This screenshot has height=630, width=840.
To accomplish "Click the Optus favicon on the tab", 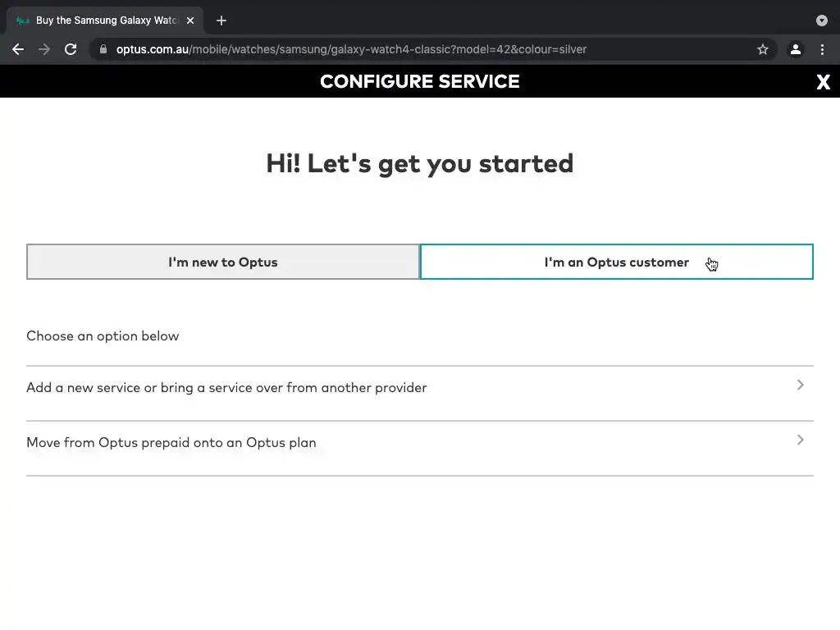I will tap(22, 21).
